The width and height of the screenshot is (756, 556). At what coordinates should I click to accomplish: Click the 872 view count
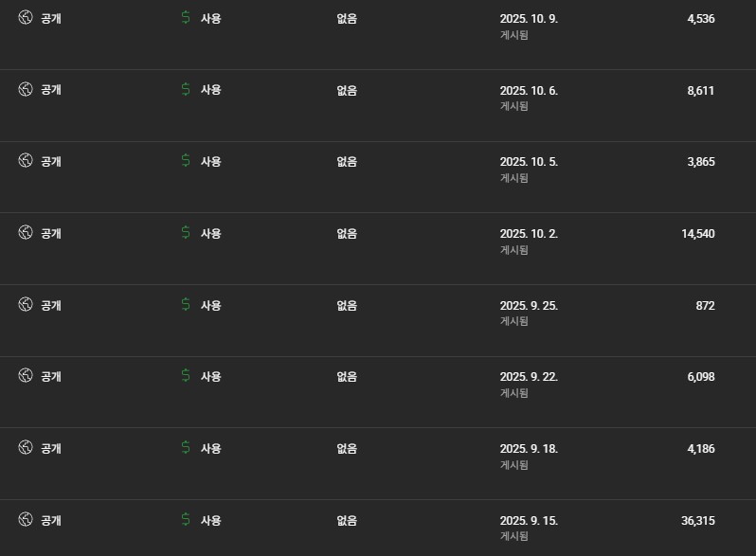704,305
